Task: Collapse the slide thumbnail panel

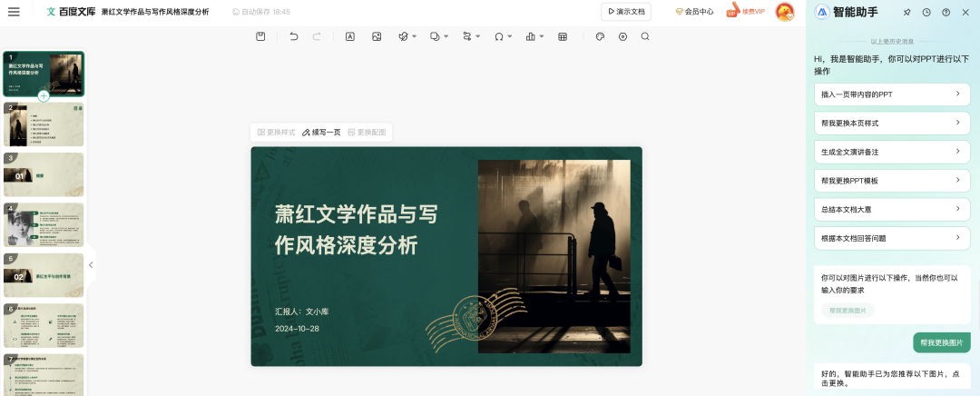Action: point(91,264)
